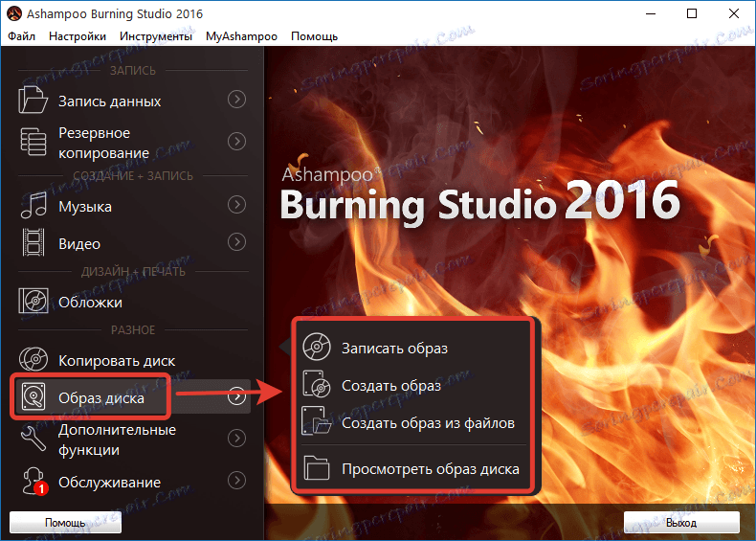Click the Видео film strip icon
The image size is (756, 541).
33,242
